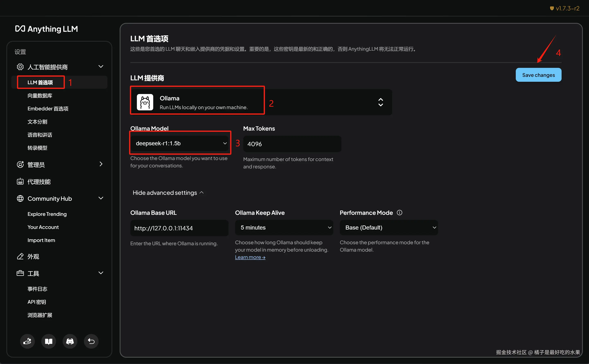
Task: Click the robot icon beside 代理技能
Action: (x=20, y=181)
